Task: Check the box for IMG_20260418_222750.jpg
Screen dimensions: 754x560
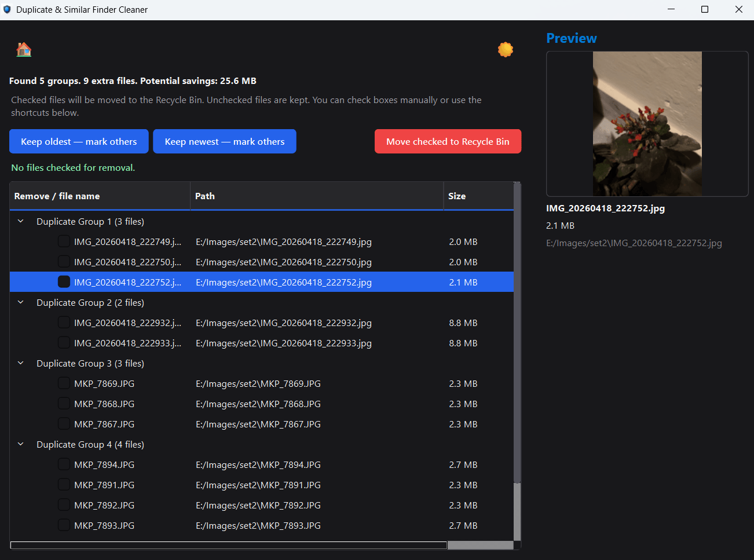Action: pyautogui.click(x=64, y=262)
